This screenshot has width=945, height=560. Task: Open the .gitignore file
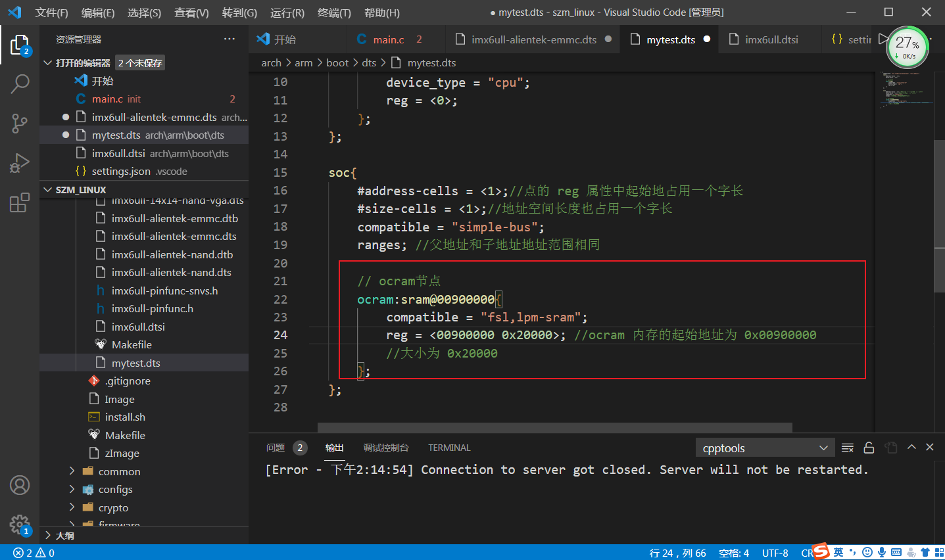click(144, 381)
